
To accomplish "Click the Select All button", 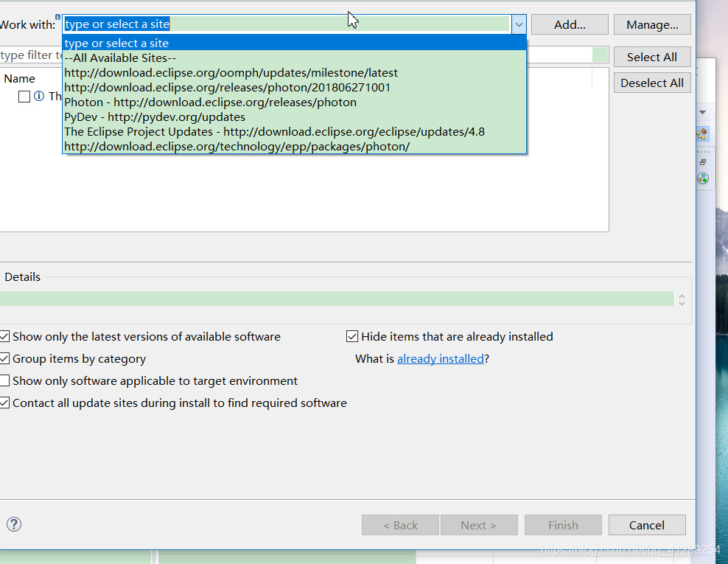I will tap(652, 58).
